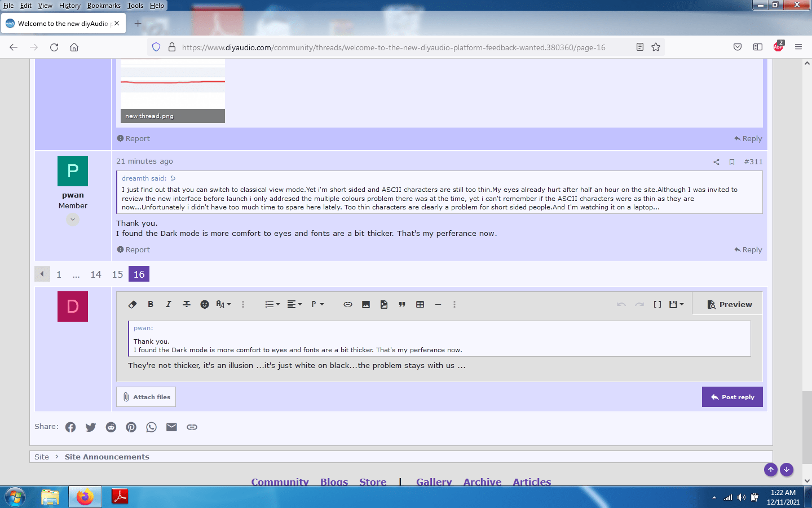This screenshot has width=812, height=508.
Task: Toggle Strikethrough in the reply editor
Action: pyautogui.click(x=187, y=304)
